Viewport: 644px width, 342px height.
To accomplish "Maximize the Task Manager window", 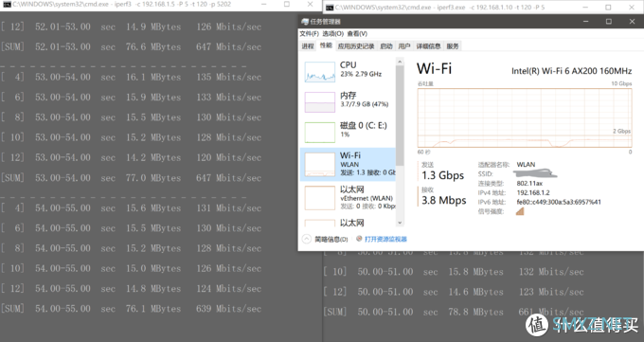I will (609, 22).
